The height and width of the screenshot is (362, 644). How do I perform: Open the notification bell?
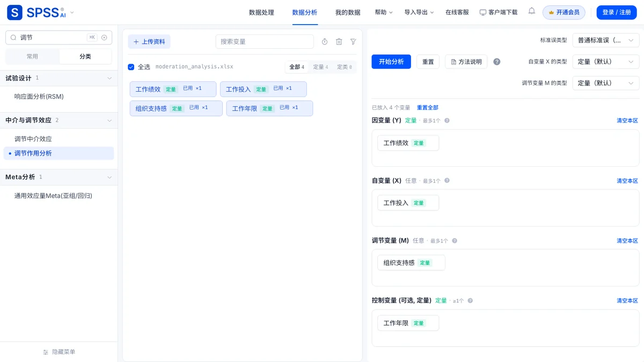pyautogui.click(x=531, y=11)
